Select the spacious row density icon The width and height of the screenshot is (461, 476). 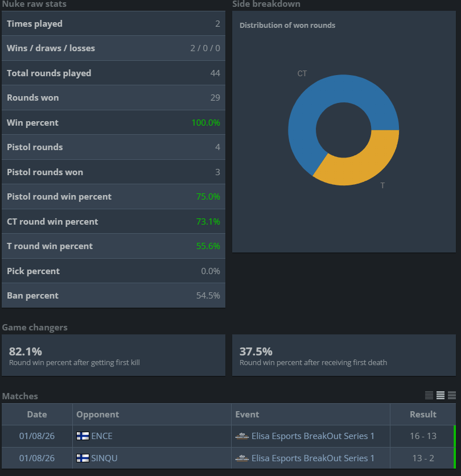point(452,395)
